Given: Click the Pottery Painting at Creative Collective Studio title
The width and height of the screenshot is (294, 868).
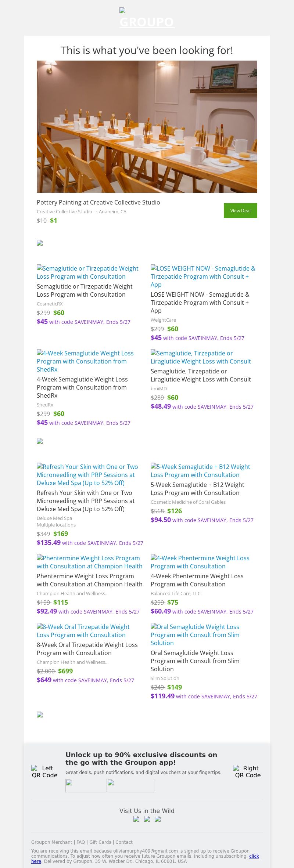Looking at the screenshot, I should tap(98, 202).
